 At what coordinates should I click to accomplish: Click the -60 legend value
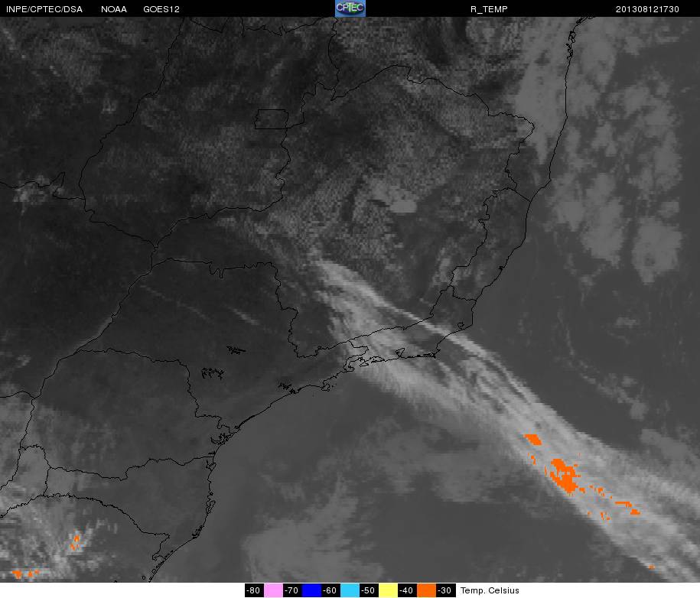click(x=330, y=590)
